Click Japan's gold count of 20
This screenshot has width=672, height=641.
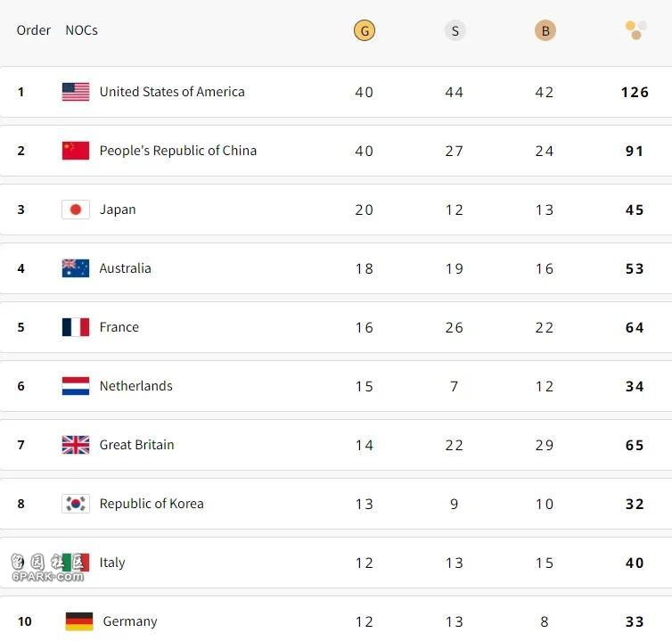click(365, 210)
